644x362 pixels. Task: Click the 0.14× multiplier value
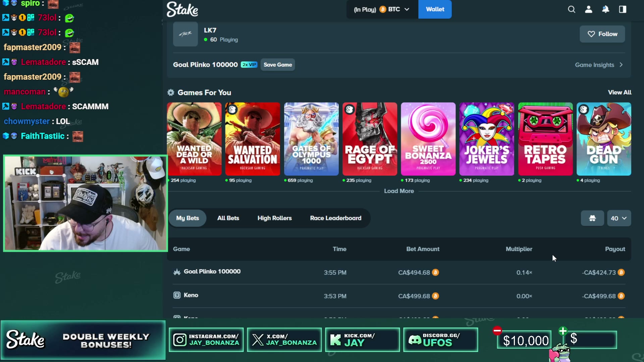[x=524, y=273]
